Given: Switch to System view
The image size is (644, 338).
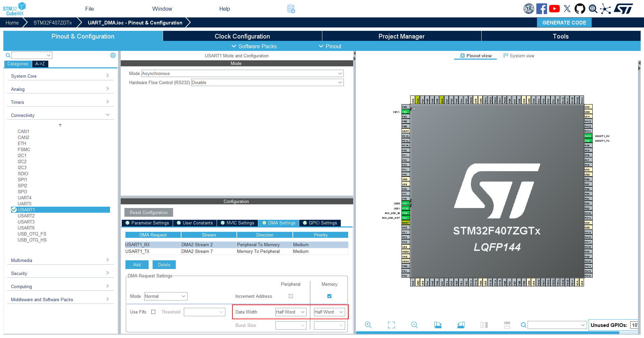Looking at the screenshot, I should (519, 56).
